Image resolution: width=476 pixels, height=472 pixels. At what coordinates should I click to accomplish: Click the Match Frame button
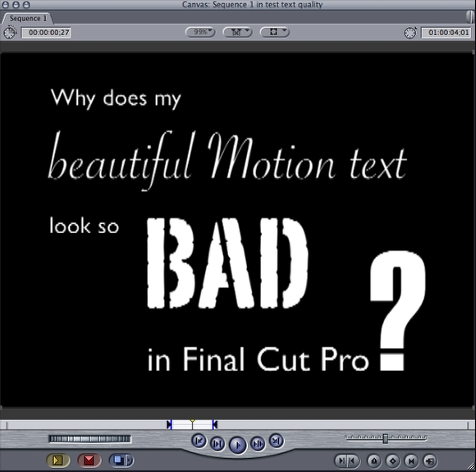pos(430,461)
